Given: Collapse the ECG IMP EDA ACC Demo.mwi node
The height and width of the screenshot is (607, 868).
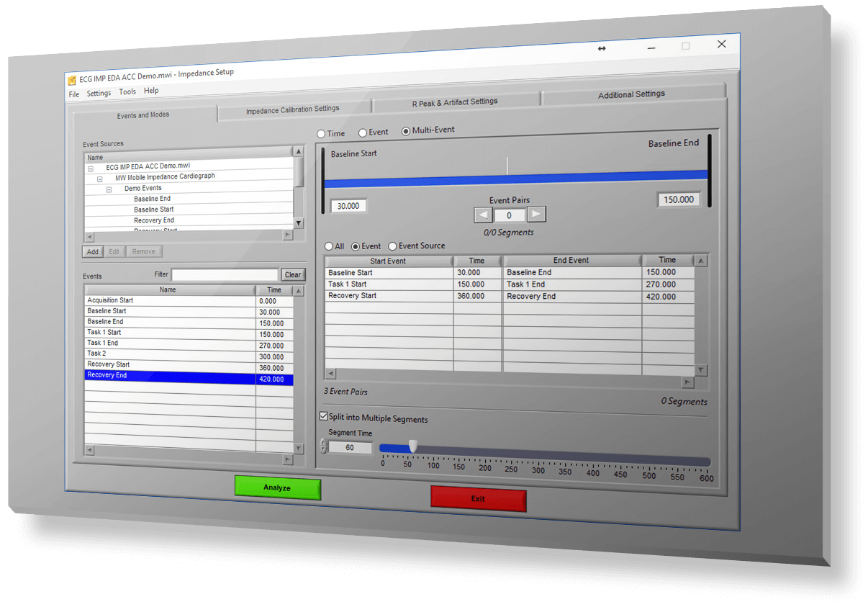Looking at the screenshot, I should coord(90,168).
